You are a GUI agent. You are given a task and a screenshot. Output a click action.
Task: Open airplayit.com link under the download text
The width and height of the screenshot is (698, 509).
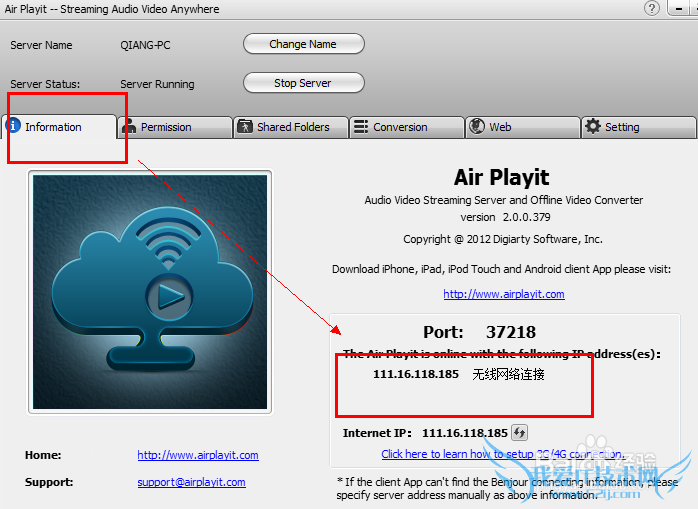click(504, 294)
